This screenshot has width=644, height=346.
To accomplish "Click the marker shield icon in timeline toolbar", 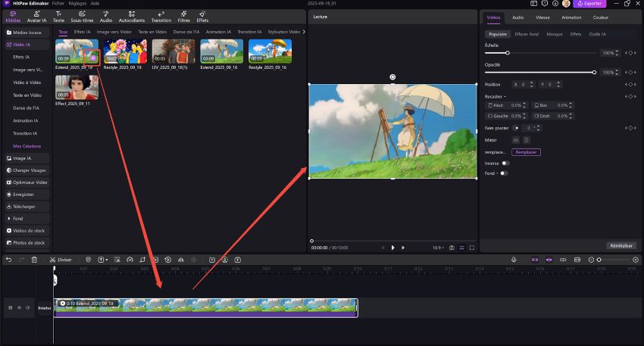I will point(88,260).
